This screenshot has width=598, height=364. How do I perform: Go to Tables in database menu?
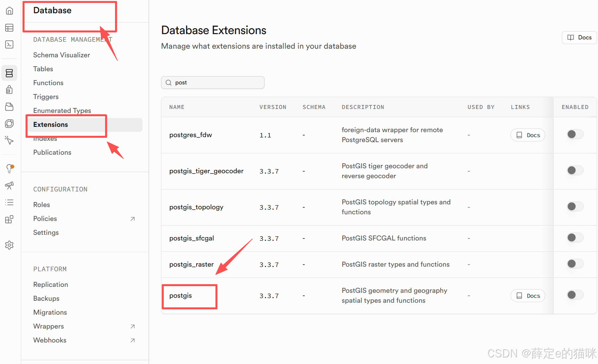click(43, 69)
